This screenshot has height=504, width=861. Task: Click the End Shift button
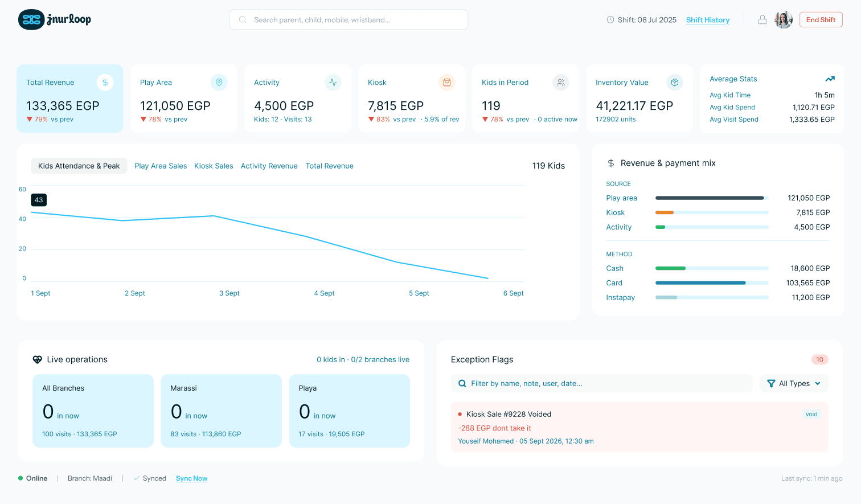(821, 19)
